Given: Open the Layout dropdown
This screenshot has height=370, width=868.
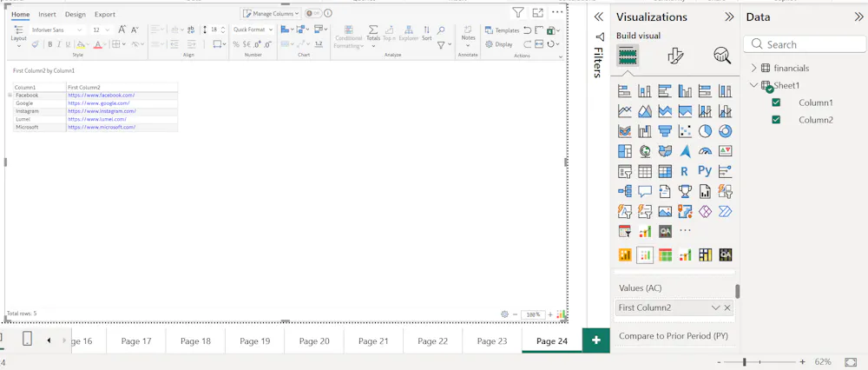Looking at the screenshot, I should 19,35.
